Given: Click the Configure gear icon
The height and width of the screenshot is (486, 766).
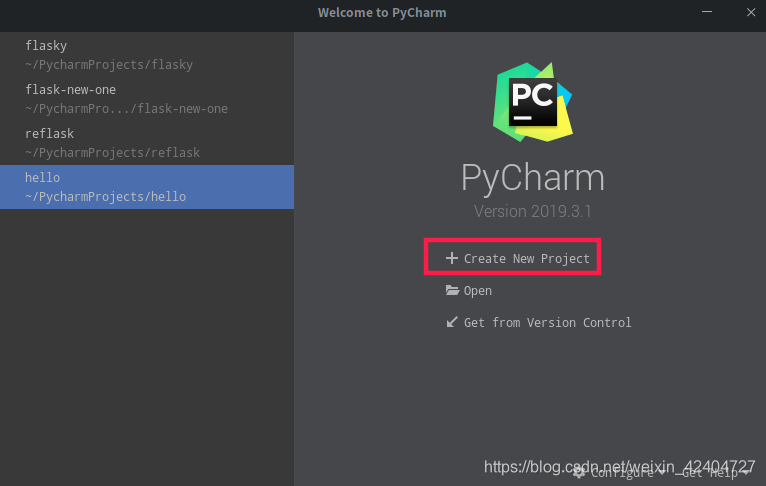Looking at the screenshot, I should pos(579,472).
